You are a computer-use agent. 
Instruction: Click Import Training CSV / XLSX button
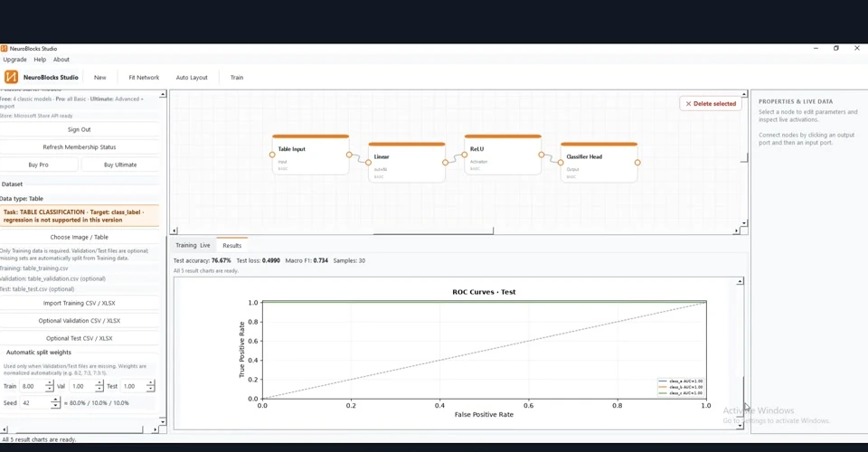click(80, 303)
